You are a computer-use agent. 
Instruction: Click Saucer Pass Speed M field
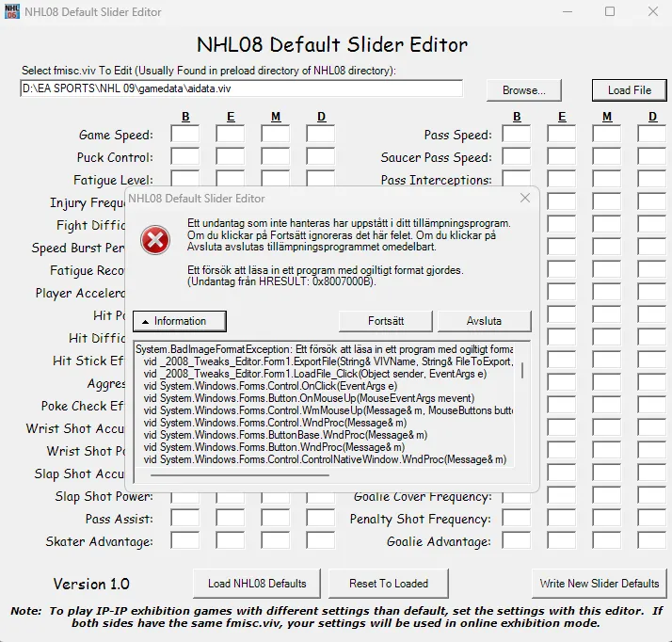607,156
